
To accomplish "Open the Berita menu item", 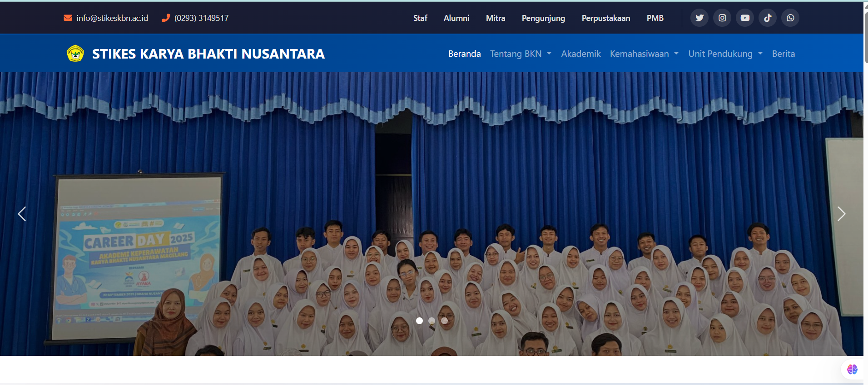I will tap(784, 54).
